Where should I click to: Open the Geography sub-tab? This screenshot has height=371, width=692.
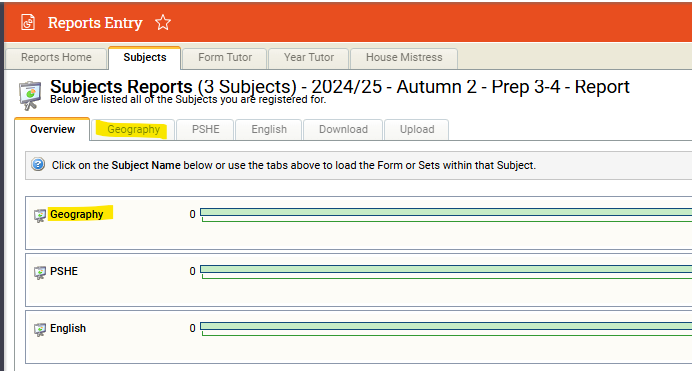click(x=133, y=130)
